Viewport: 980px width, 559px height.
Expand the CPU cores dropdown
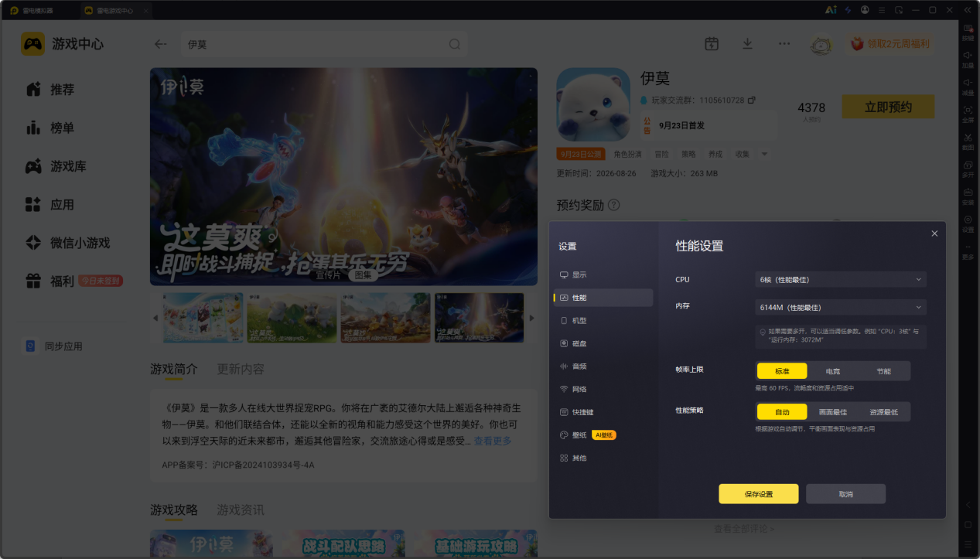pos(841,279)
